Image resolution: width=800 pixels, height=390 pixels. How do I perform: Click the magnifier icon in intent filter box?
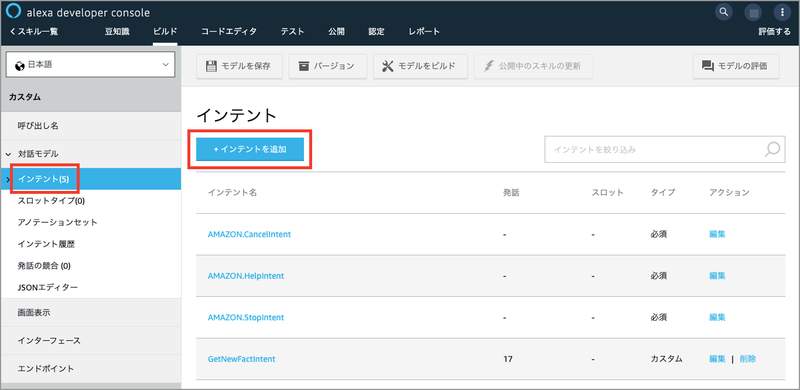[772, 149]
